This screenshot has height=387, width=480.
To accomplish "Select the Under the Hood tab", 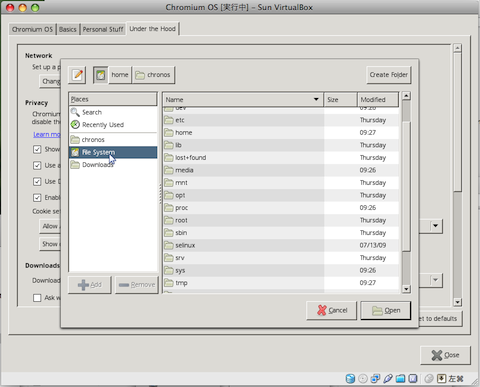I will point(152,29).
